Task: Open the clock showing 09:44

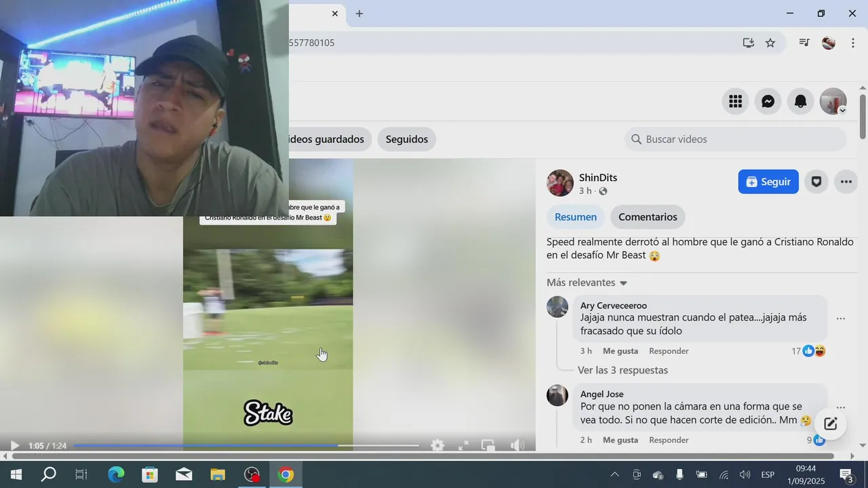Action: (806, 474)
